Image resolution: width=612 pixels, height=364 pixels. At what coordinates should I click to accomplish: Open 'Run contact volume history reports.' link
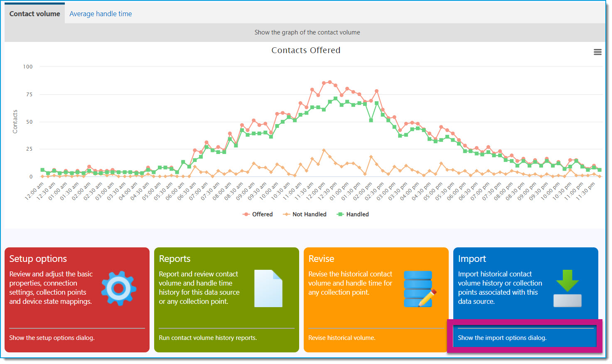pos(208,338)
